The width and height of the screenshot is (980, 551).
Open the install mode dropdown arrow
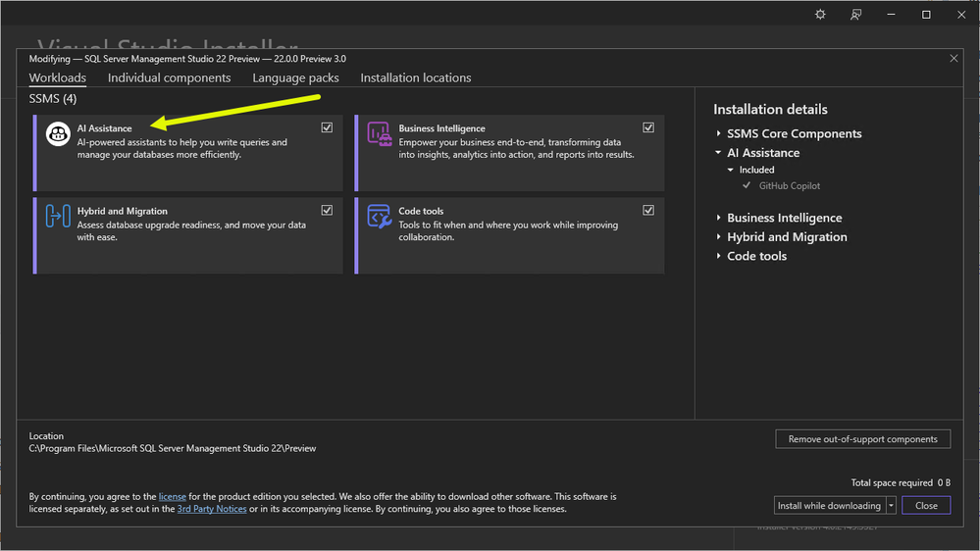pos(892,505)
